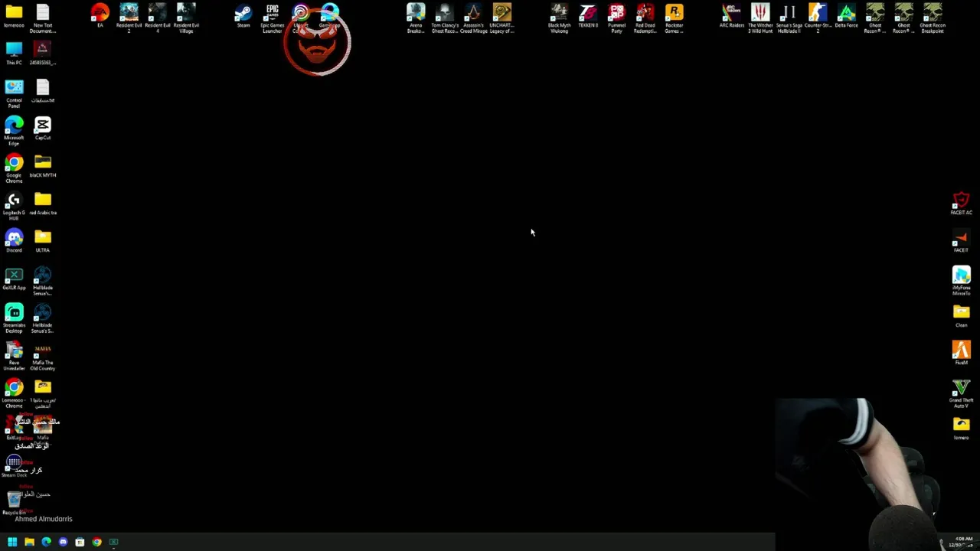Screen dimensions: 980x551
Task: Open Microsoft Store from the taskbar
Action: (x=80, y=542)
